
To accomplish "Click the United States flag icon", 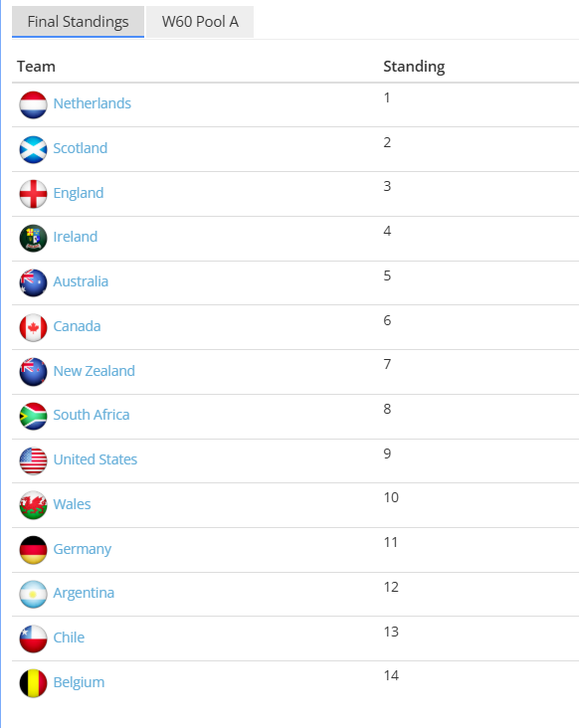I will tap(33, 461).
